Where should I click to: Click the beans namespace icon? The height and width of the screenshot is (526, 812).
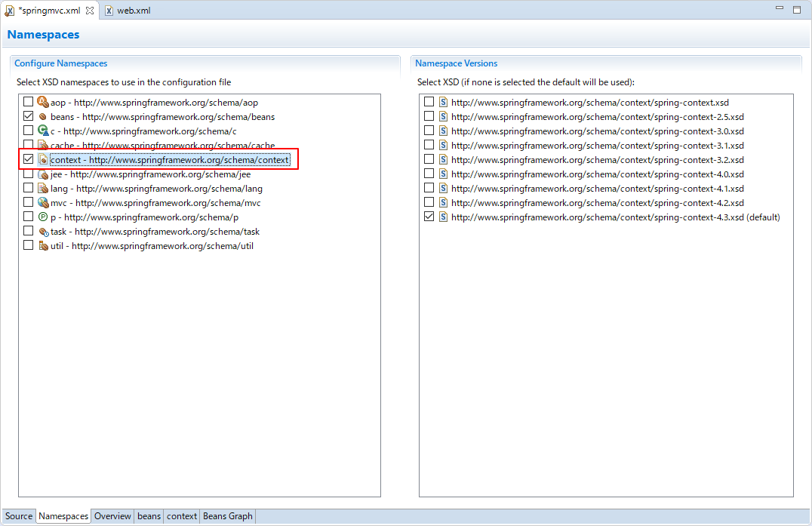pyautogui.click(x=43, y=116)
